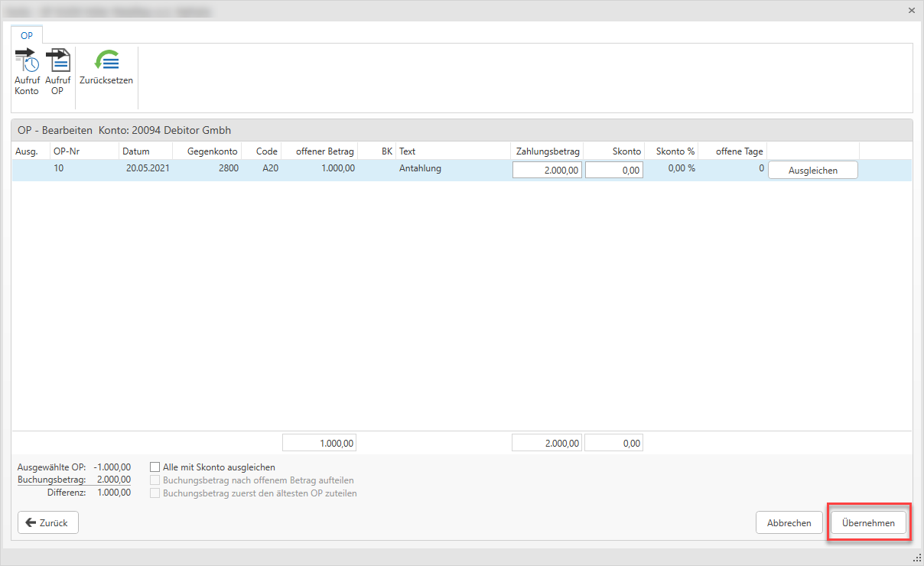Image resolution: width=924 pixels, height=566 pixels.
Task: Enable 'Alle mit Skonto ausgleichen' checkbox
Action: (x=155, y=467)
